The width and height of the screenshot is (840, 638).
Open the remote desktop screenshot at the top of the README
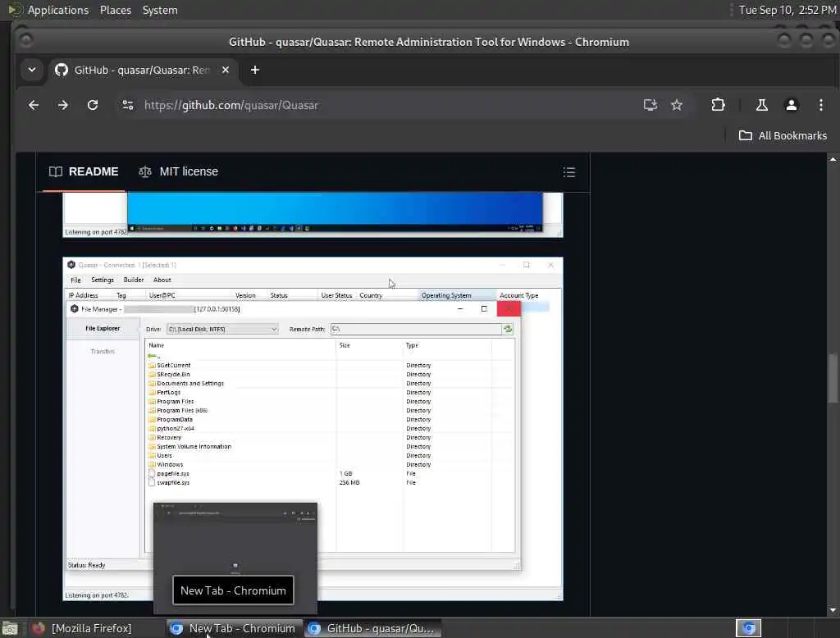point(313,214)
